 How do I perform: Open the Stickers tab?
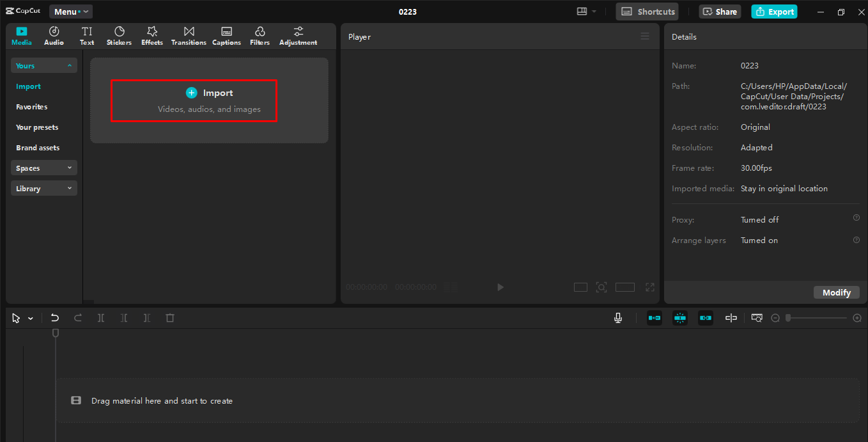[119, 36]
